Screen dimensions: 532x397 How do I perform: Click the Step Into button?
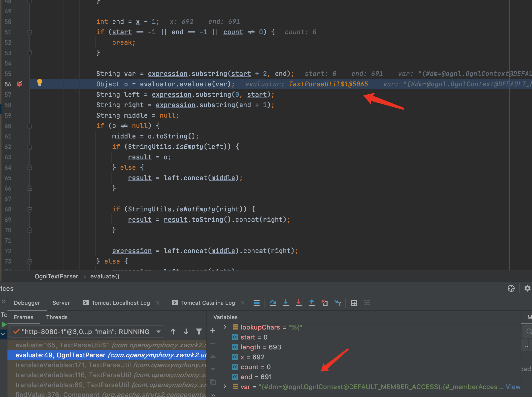(286, 303)
